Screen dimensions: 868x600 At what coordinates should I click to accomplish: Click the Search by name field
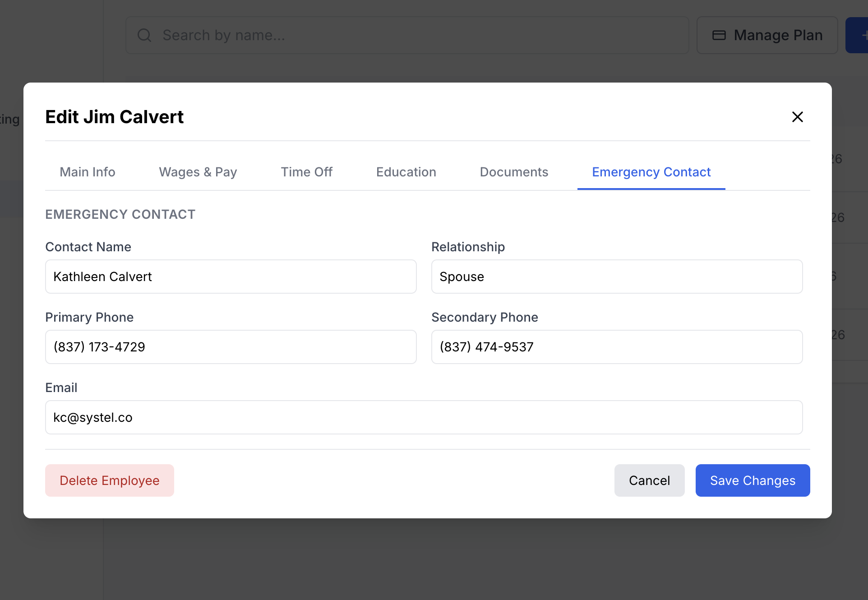point(407,35)
